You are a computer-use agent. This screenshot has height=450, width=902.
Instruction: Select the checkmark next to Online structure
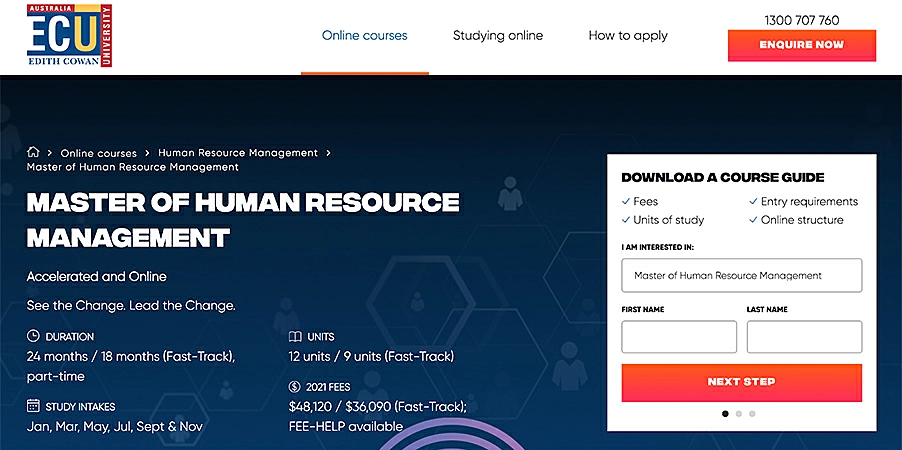point(753,220)
